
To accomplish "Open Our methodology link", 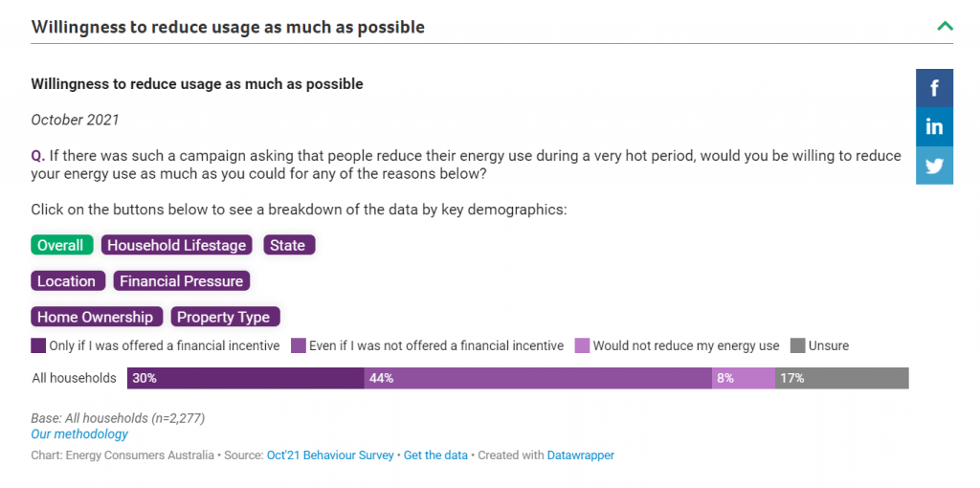I will click(79, 433).
